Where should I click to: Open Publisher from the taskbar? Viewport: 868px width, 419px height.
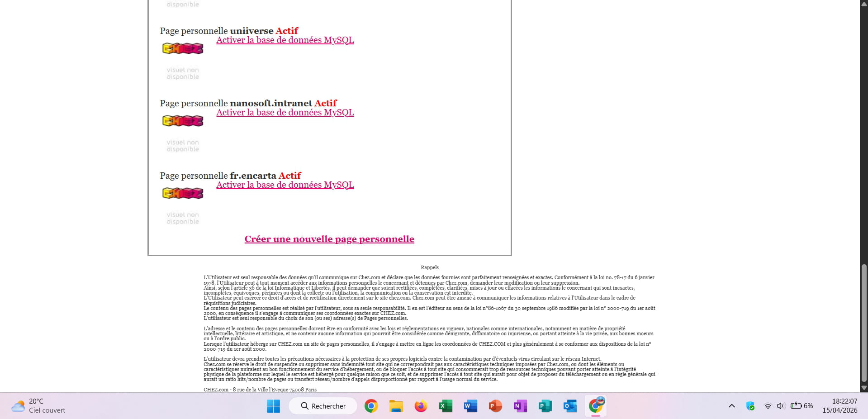tap(545, 406)
